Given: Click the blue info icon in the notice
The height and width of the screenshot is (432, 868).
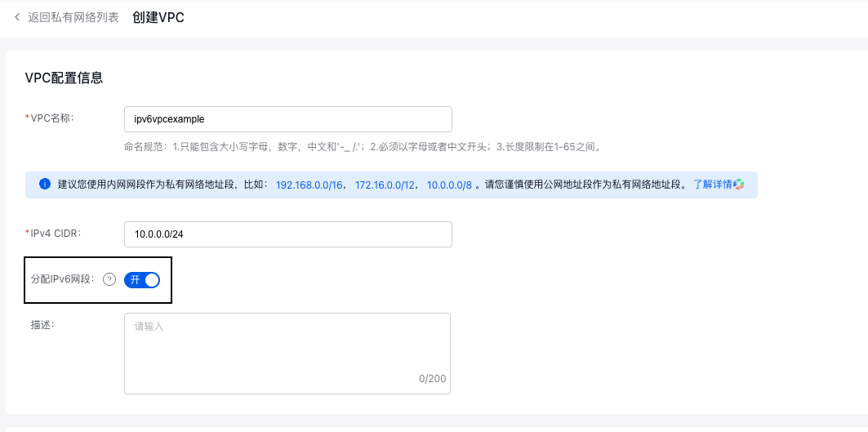Looking at the screenshot, I should [45, 184].
